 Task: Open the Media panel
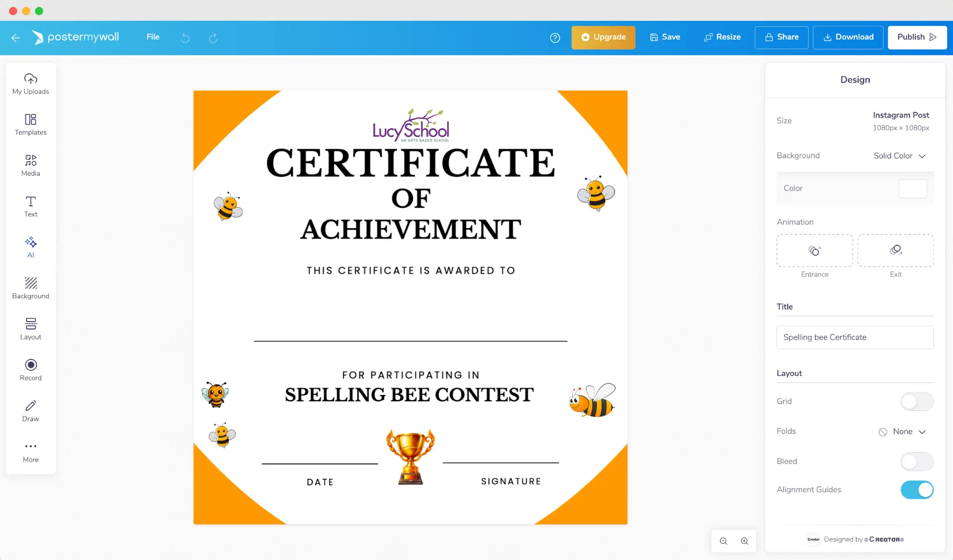pyautogui.click(x=31, y=166)
